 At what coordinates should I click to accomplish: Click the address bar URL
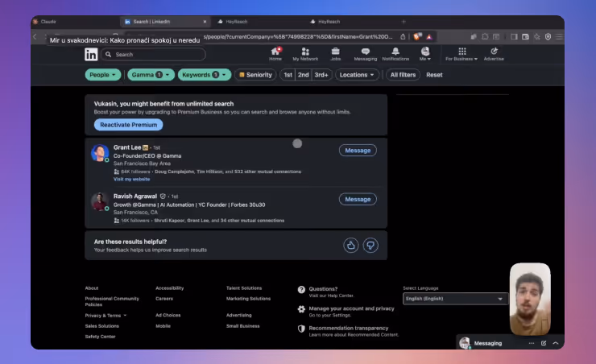click(298, 37)
